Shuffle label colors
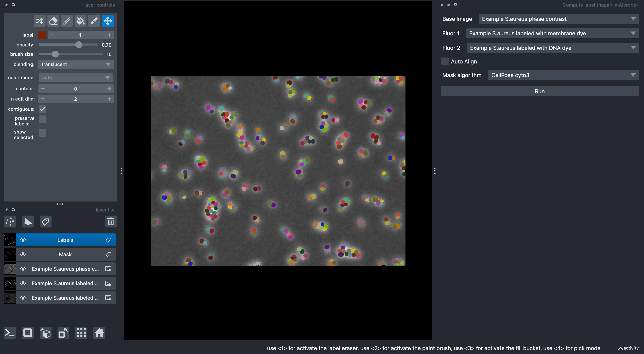The height and width of the screenshot is (354, 644). [x=39, y=21]
